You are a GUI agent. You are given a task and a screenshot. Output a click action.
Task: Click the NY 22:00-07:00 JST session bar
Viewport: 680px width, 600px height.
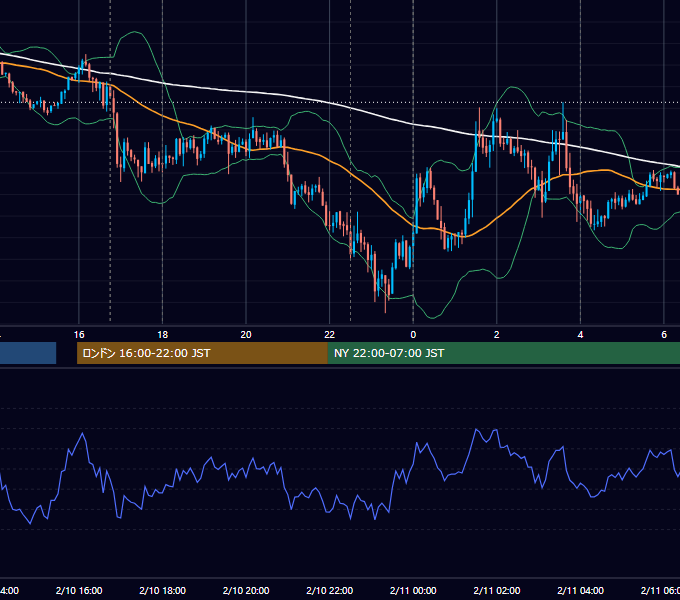pos(503,353)
